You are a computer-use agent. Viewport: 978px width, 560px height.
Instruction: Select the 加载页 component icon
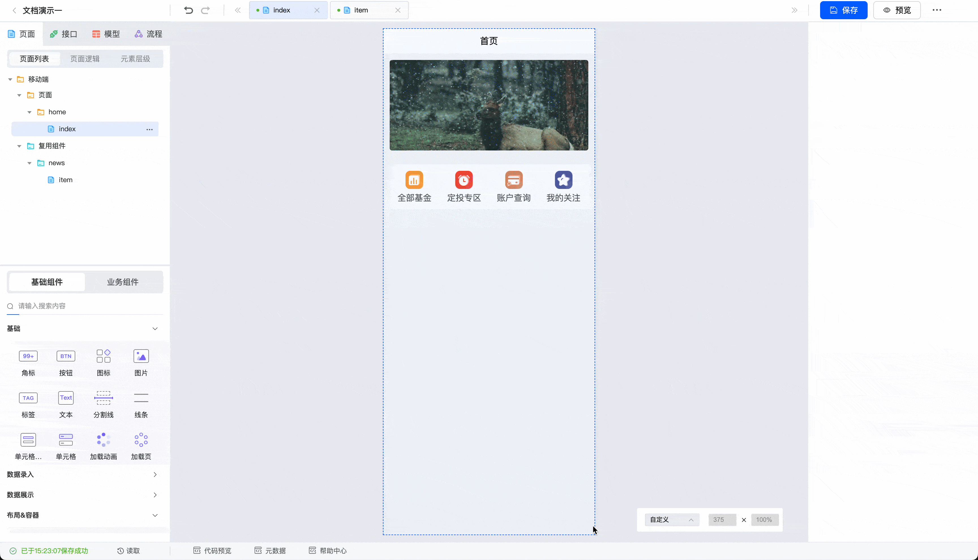141,439
